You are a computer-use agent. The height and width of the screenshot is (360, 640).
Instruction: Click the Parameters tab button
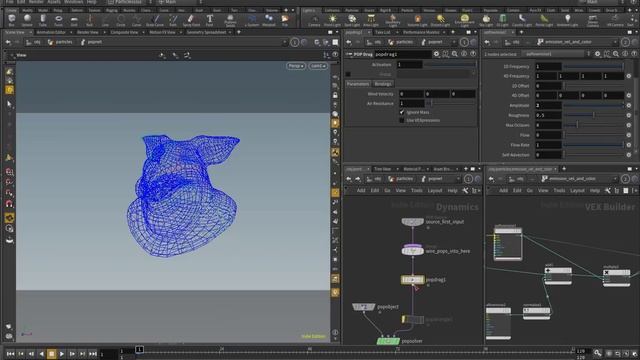[358, 84]
